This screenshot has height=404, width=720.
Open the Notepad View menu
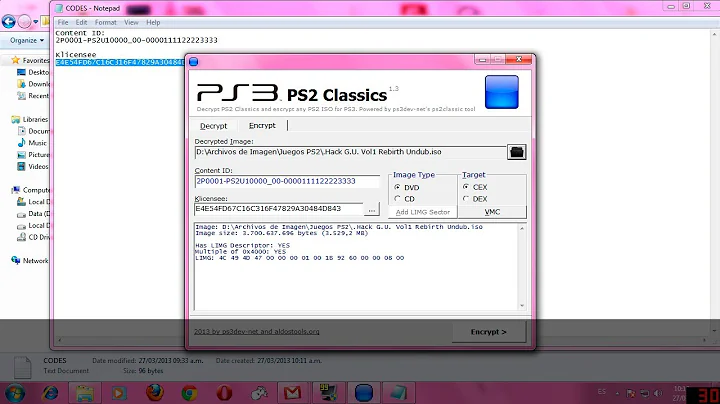tap(131, 22)
